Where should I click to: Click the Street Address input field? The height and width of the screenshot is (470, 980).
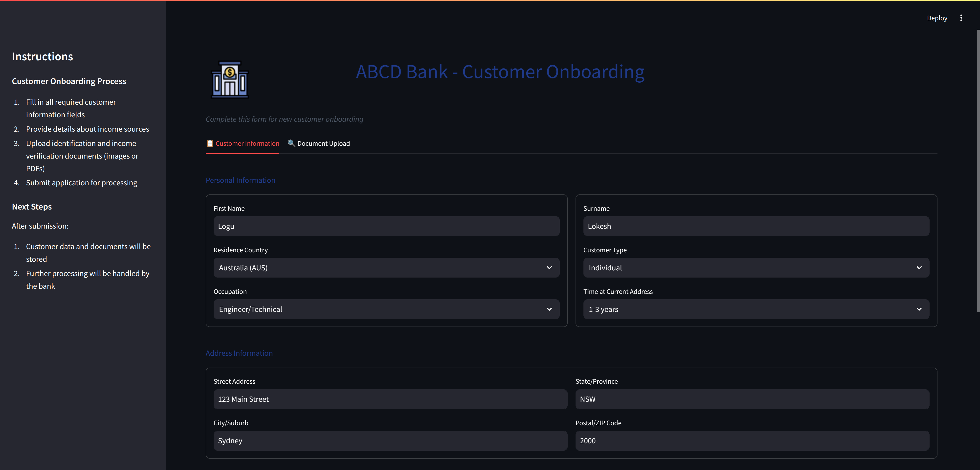pos(390,399)
